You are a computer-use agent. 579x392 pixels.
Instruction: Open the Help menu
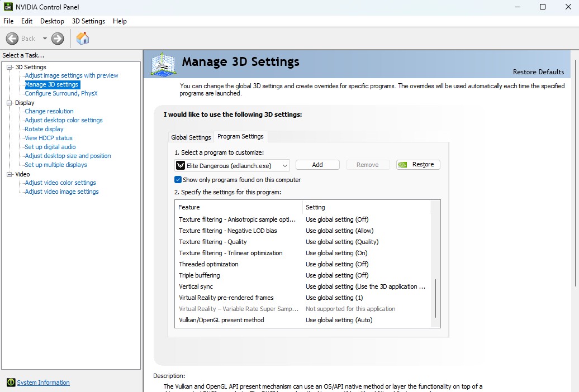120,21
